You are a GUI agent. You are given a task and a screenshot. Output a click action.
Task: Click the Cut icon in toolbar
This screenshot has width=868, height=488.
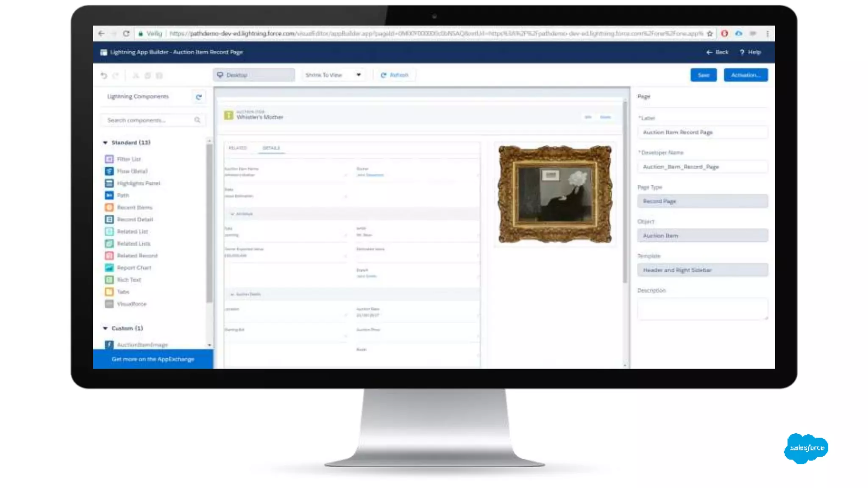pyautogui.click(x=136, y=75)
